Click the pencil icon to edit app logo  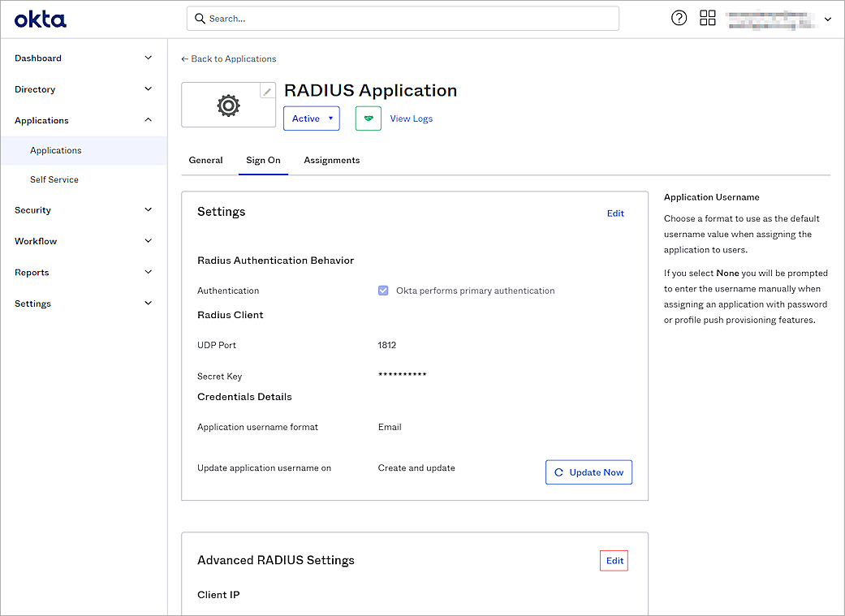click(267, 90)
